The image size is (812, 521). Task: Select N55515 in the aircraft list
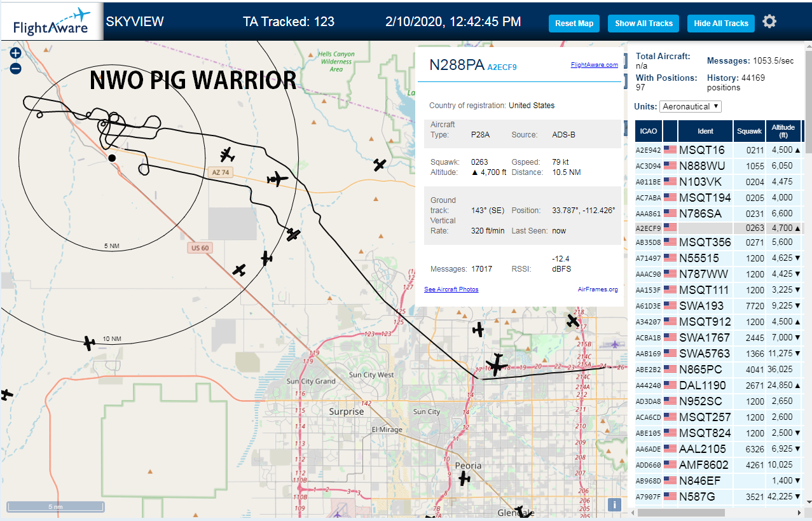point(699,258)
